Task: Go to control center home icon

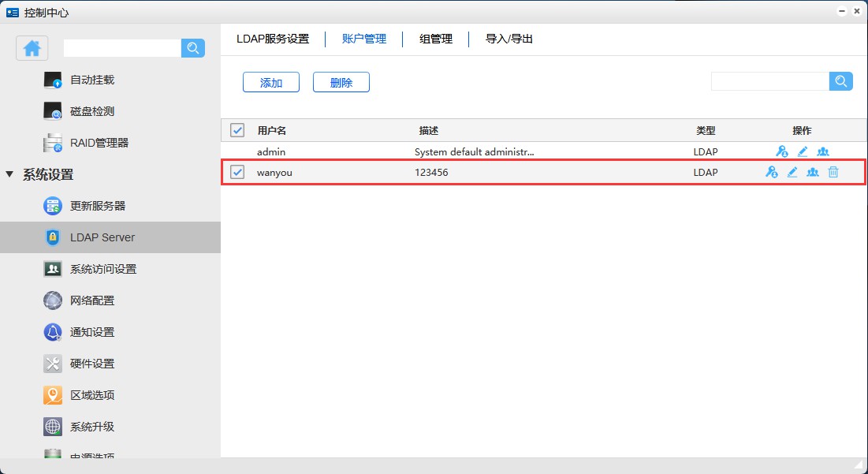Action: [x=32, y=48]
